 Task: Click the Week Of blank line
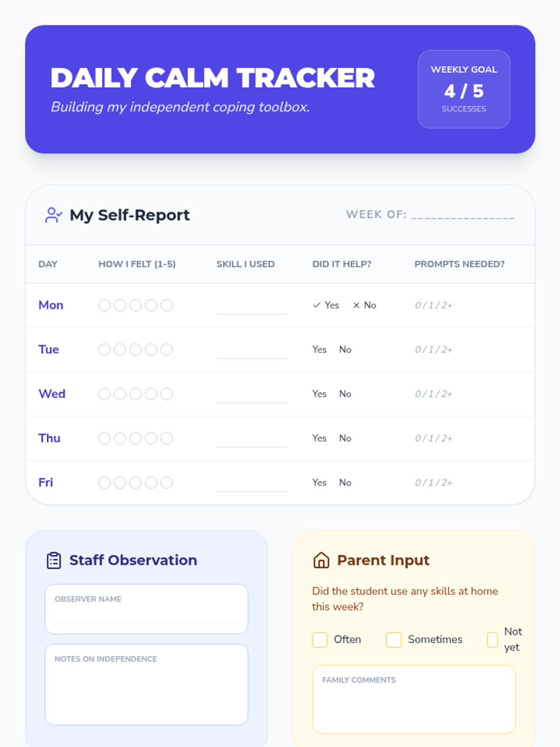point(463,215)
